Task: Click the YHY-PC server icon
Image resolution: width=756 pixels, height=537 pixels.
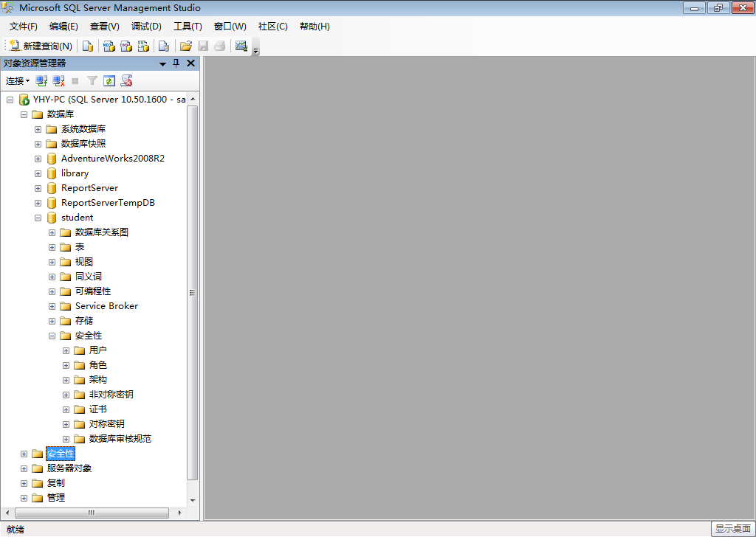Action: pyautogui.click(x=24, y=100)
